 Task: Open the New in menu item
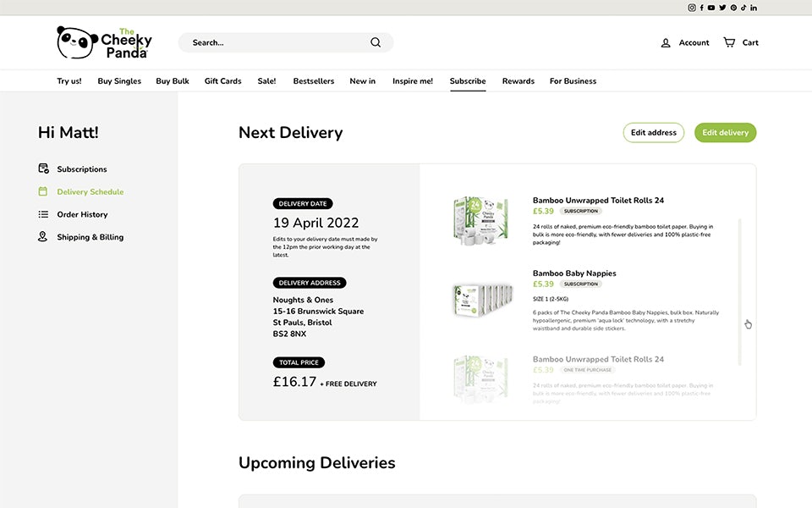363,81
